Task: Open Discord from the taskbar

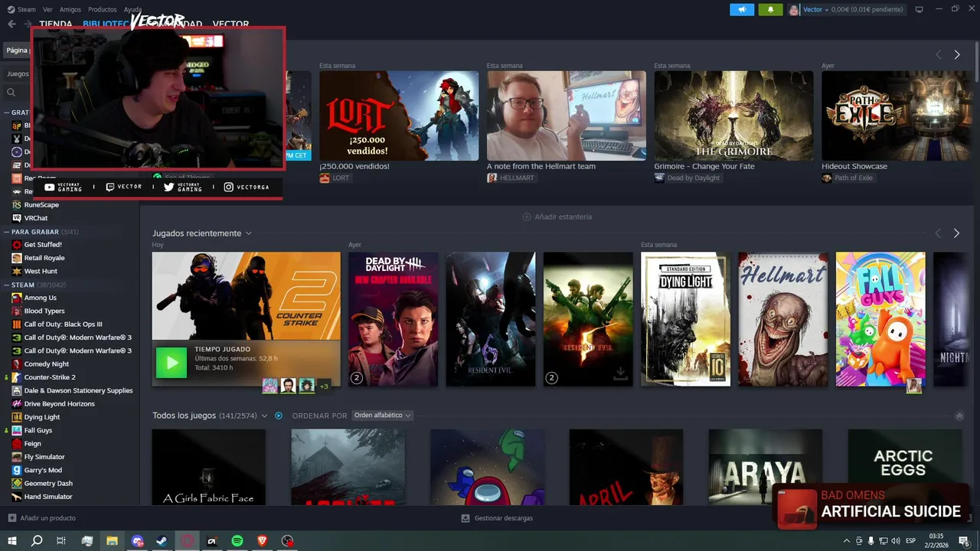Action: click(x=137, y=540)
